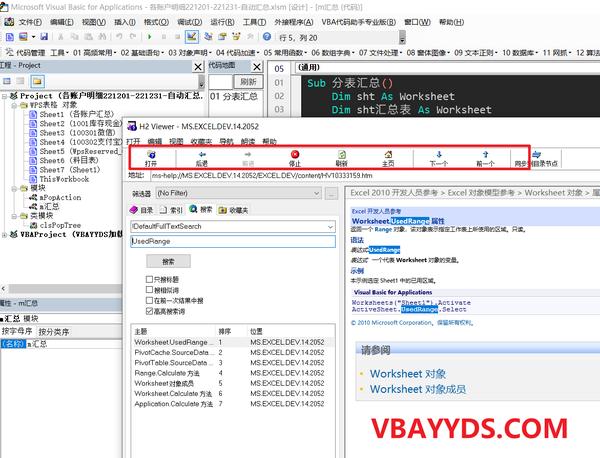The height and width of the screenshot is (458, 600).
Task: Click Toggle Folders icon in Project panel
Action: 37,81
